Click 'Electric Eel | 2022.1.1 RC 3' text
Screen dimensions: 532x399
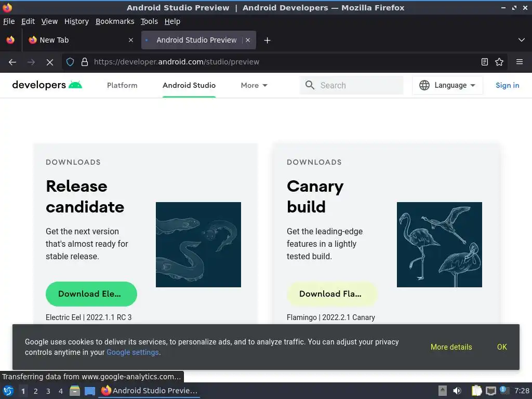(88, 317)
